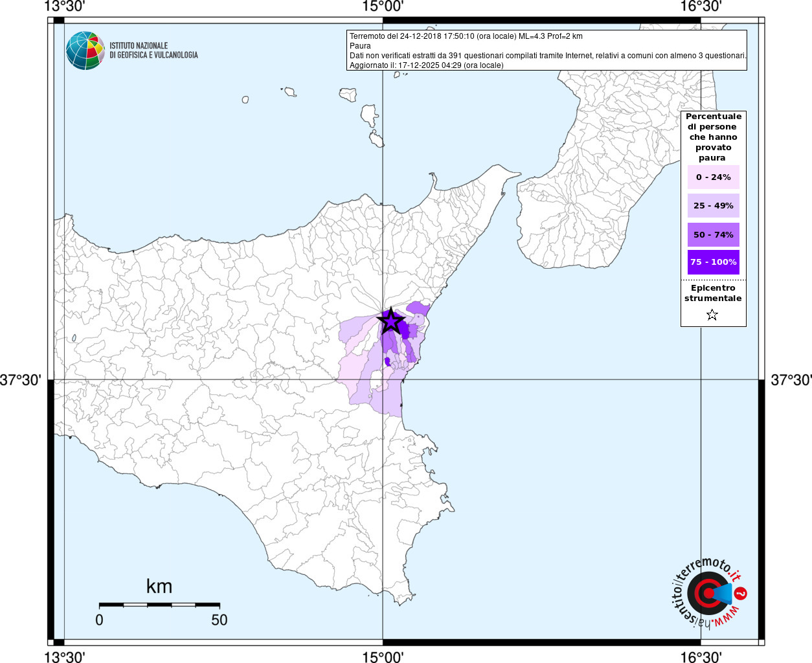Click the 'Epicentro strumentale' legend label

tap(713, 293)
